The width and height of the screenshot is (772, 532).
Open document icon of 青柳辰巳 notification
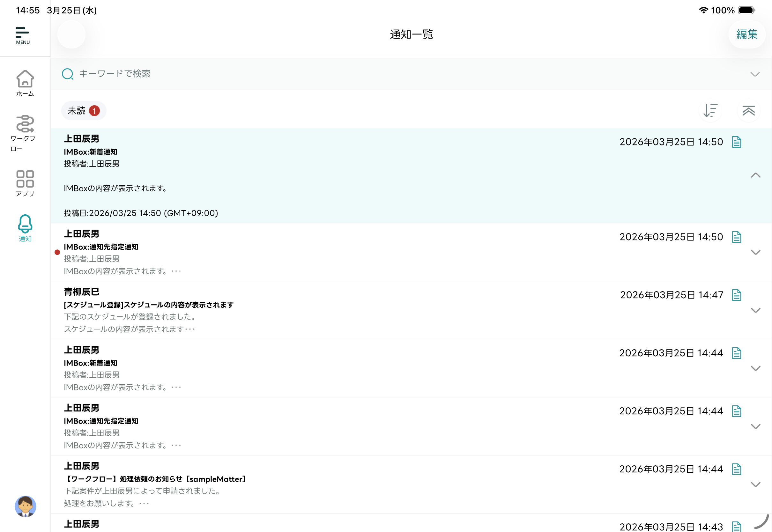pyautogui.click(x=736, y=295)
